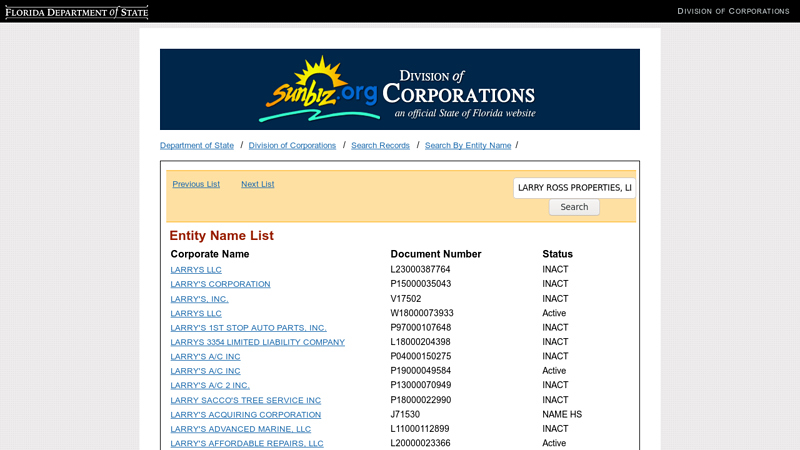Click the Search button

(574, 207)
